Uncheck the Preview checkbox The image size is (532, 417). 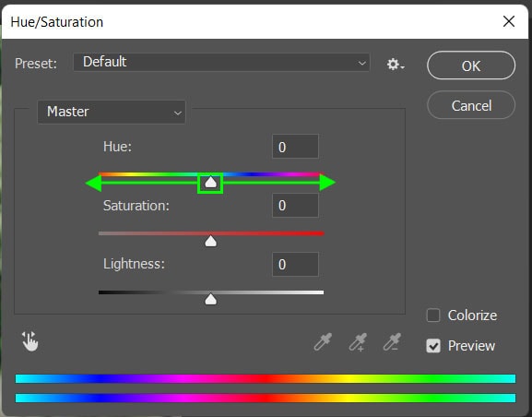click(433, 346)
